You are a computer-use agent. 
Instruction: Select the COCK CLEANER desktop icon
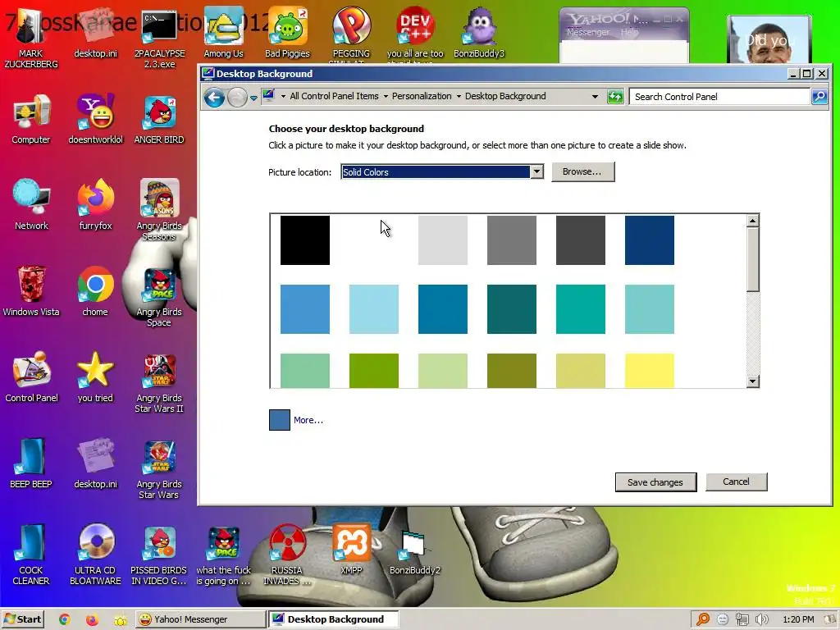(31, 555)
